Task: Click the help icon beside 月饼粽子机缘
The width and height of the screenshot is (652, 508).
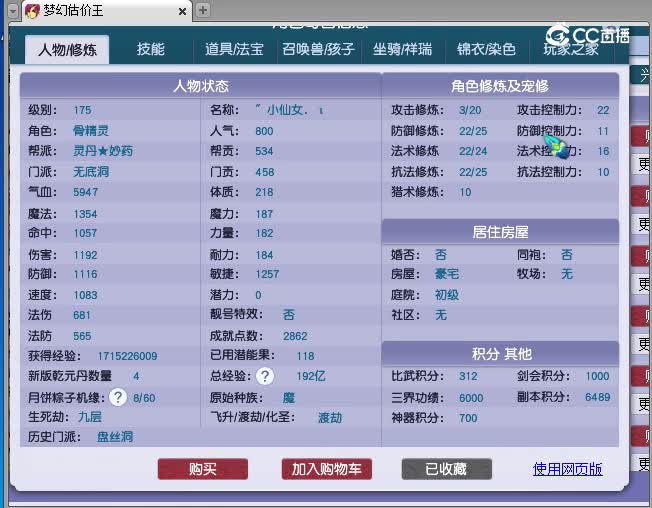Action: pos(118,397)
